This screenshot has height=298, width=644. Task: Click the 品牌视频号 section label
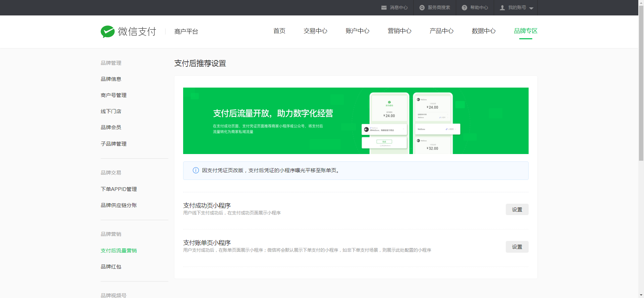[x=114, y=295]
